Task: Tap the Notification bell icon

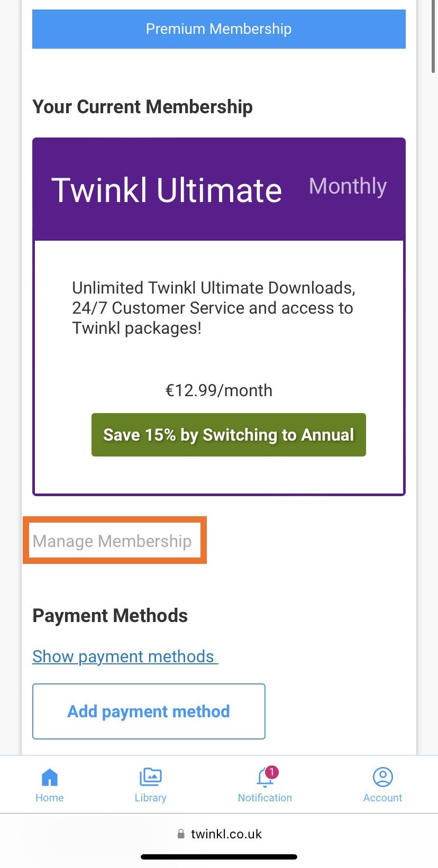Action: [264, 778]
